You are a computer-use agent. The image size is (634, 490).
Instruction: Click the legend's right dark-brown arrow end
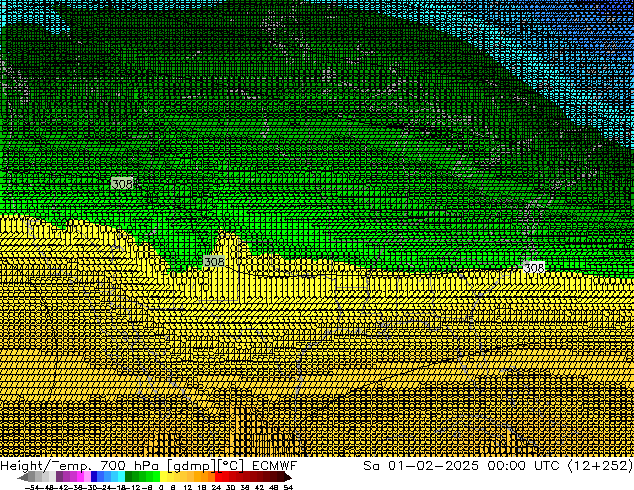coord(287,477)
